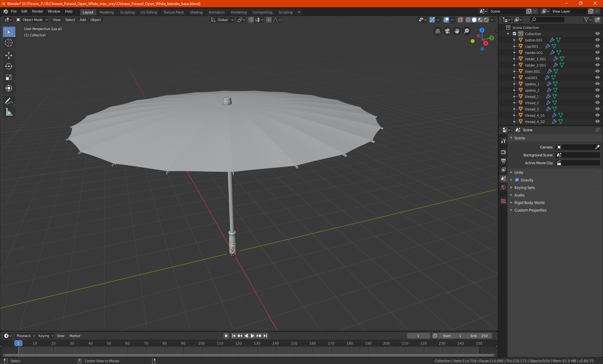Click the outliner search field

pos(547,20)
